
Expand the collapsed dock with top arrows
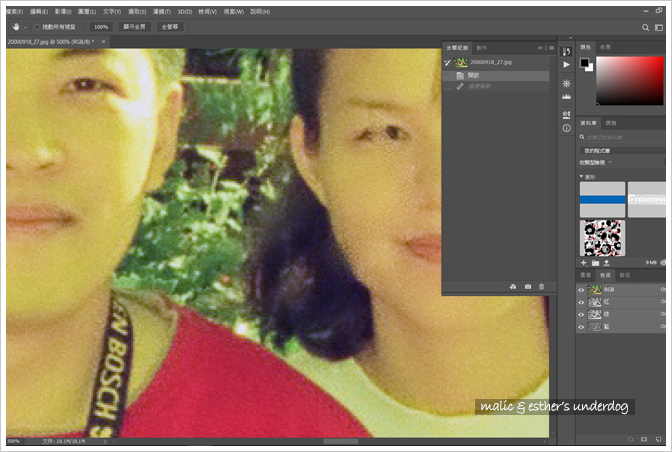point(570,38)
